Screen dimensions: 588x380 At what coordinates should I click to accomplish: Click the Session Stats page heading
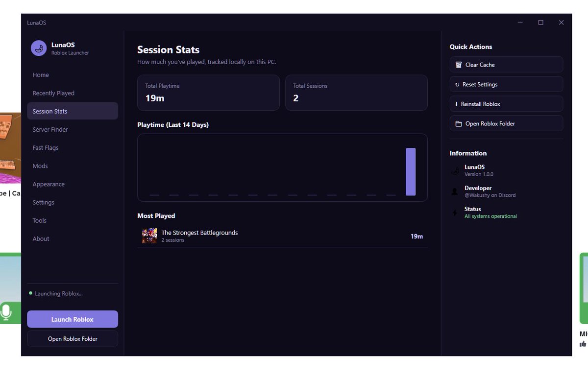tap(168, 50)
